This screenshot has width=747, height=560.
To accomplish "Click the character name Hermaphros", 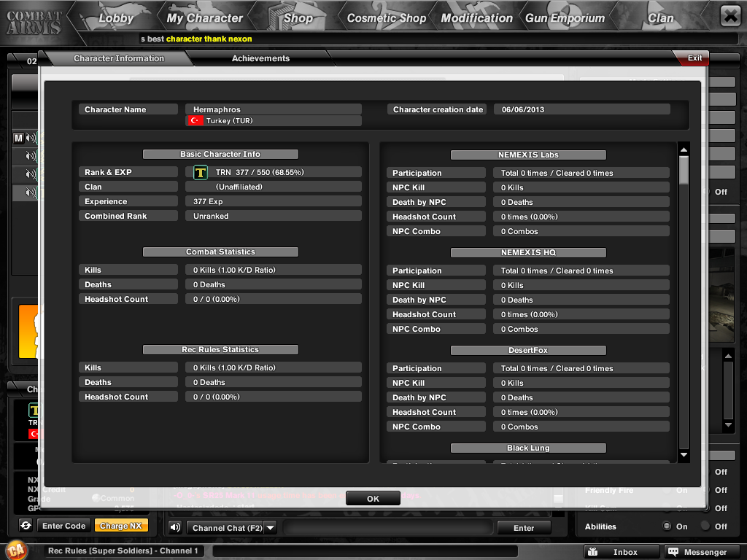I will click(217, 109).
